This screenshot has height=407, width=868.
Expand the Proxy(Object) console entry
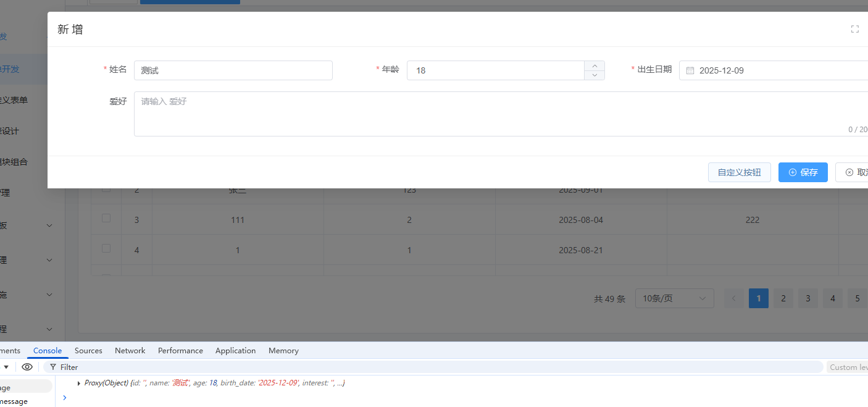pyautogui.click(x=79, y=384)
